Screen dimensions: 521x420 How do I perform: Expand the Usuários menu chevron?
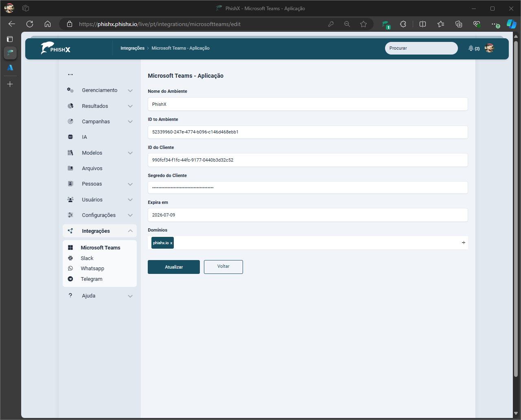tap(130, 200)
